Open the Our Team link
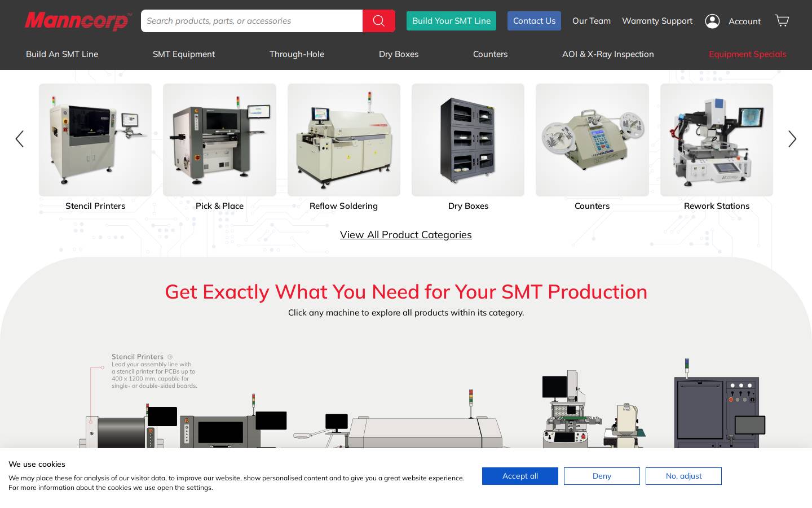Viewport: 812px width, 508px height. tap(592, 21)
